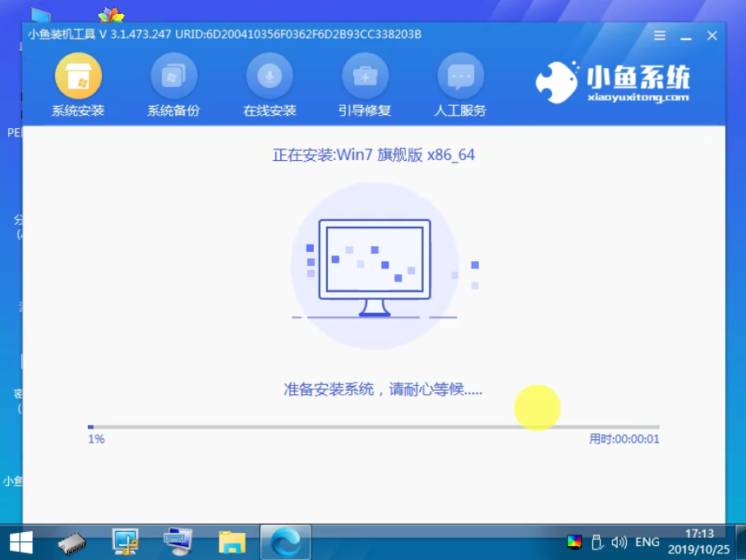The width and height of the screenshot is (746, 560).
Task: Launch Microsoft Edge from the taskbar
Action: click(285, 542)
